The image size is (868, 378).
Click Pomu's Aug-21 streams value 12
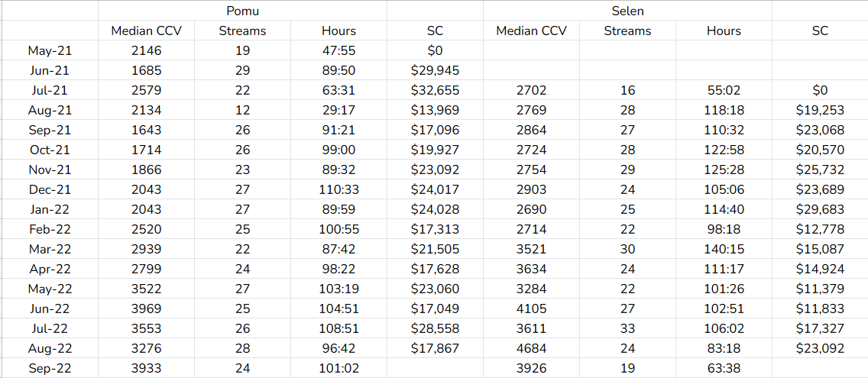242,111
